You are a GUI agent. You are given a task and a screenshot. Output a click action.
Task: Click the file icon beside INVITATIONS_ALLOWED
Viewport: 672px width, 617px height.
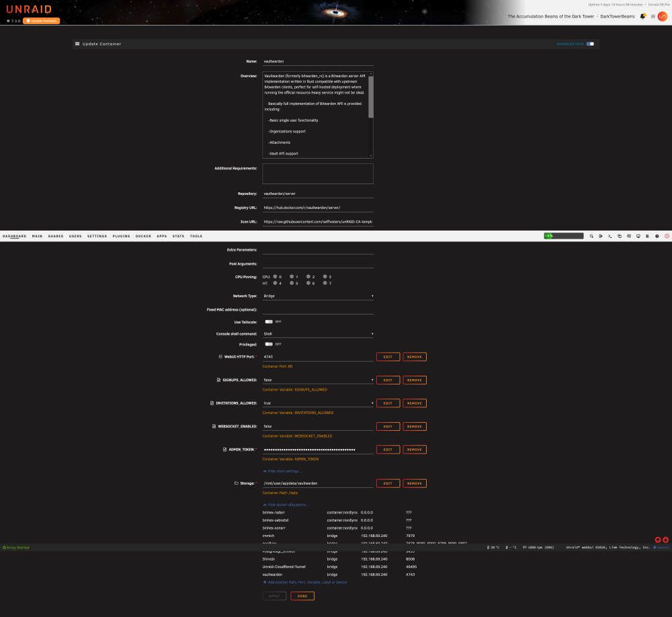click(212, 403)
